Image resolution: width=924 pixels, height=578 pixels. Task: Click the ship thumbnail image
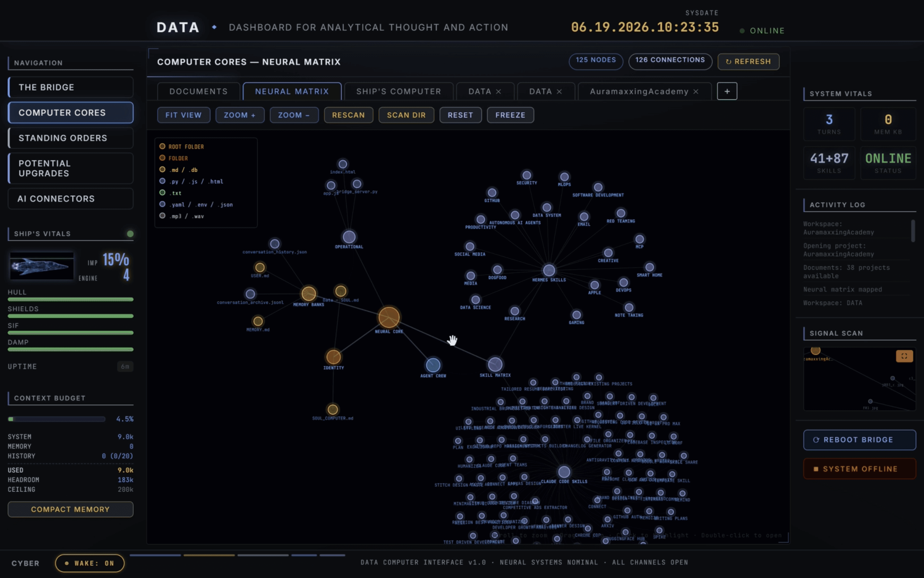point(42,266)
